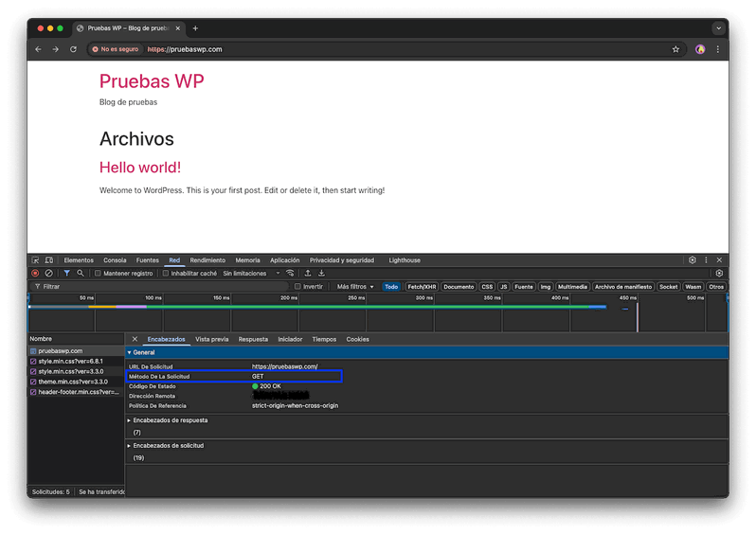Open the Hello world! post link
Viewport: 756px width, 534px height.
(140, 168)
